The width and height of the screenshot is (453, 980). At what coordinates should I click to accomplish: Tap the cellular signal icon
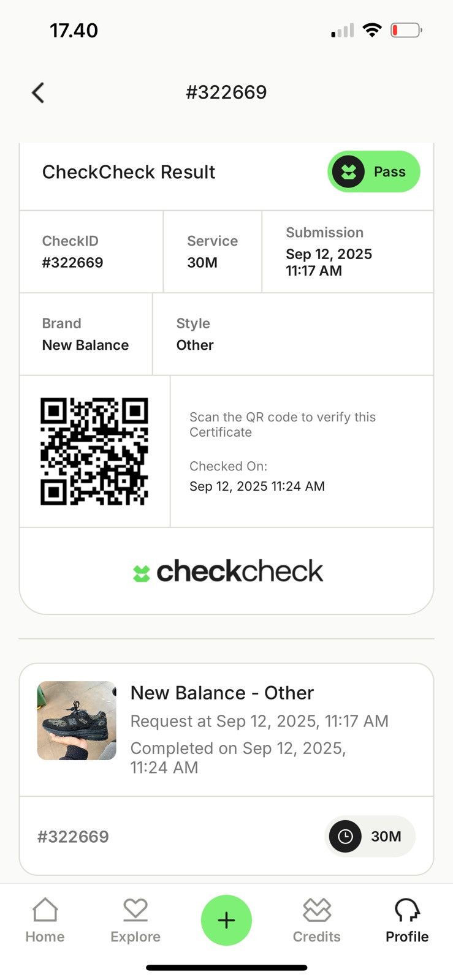343,30
